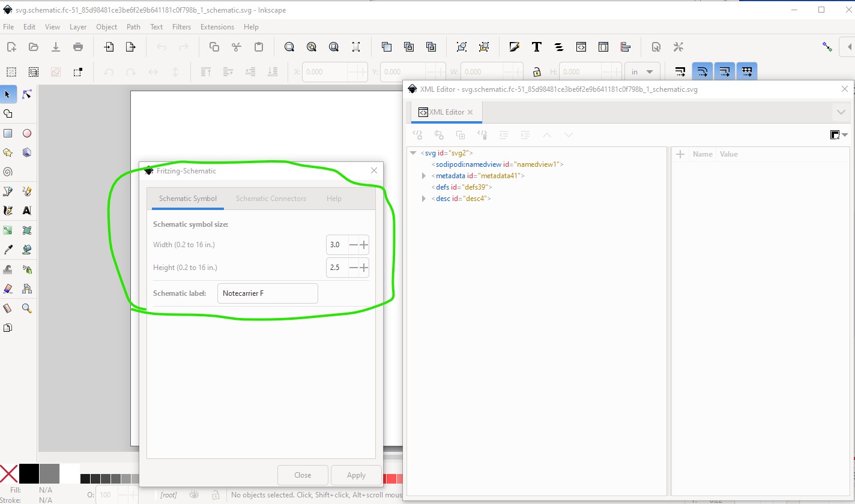This screenshot has height=504, width=855.
Task: Select the sodipodi:namedview node
Action: point(498,164)
